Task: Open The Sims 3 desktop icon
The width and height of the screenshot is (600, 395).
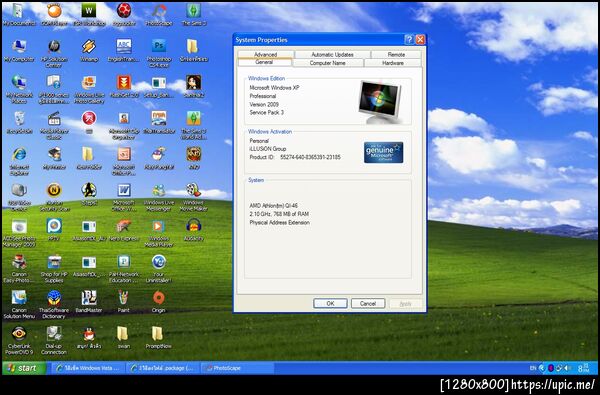Action: pyautogui.click(x=194, y=15)
